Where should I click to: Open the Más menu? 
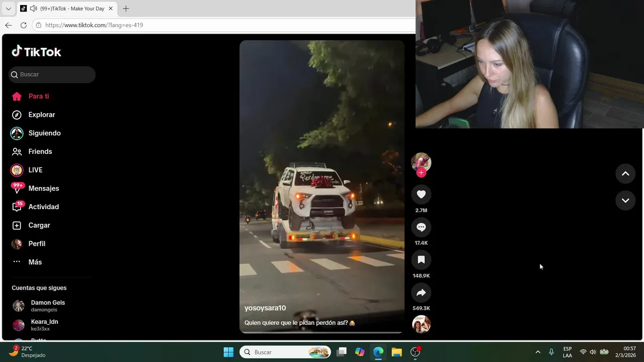tap(35, 262)
